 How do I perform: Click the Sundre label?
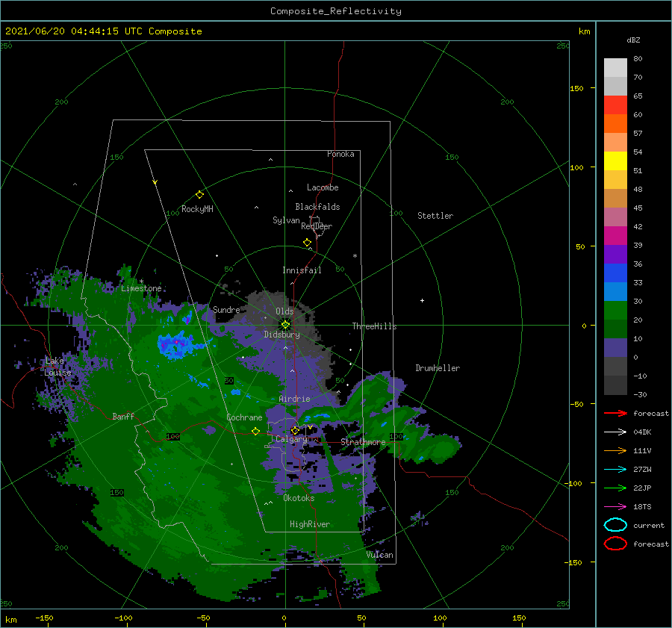(226, 309)
